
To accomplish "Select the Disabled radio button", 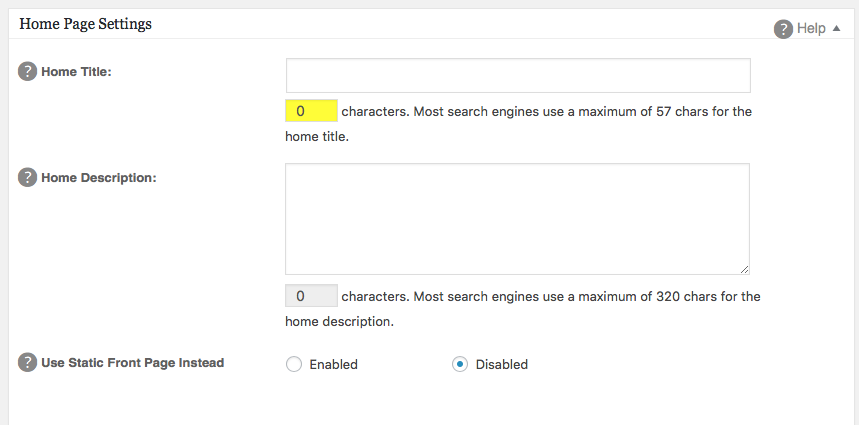I will point(460,364).
